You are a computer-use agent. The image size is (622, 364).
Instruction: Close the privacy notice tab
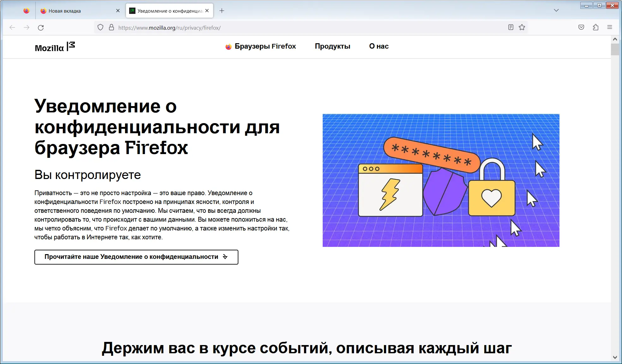[x=207, y=10]
